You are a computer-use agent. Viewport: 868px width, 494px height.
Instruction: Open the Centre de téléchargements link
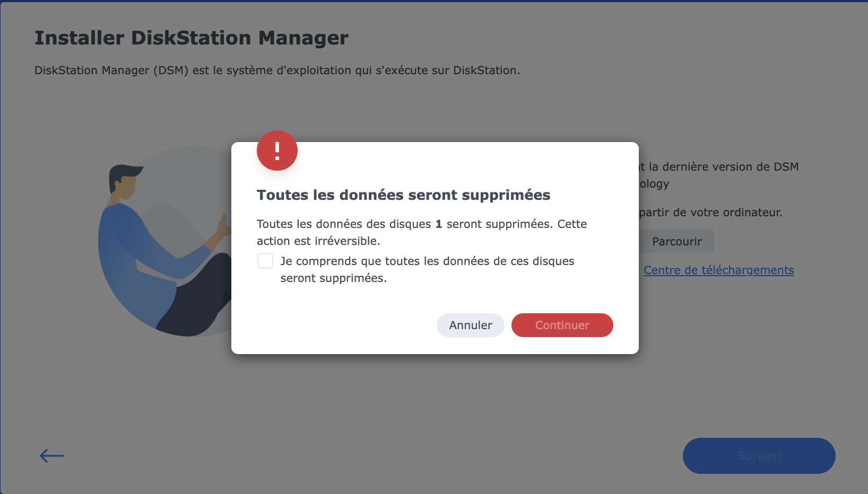click(718, 270)
